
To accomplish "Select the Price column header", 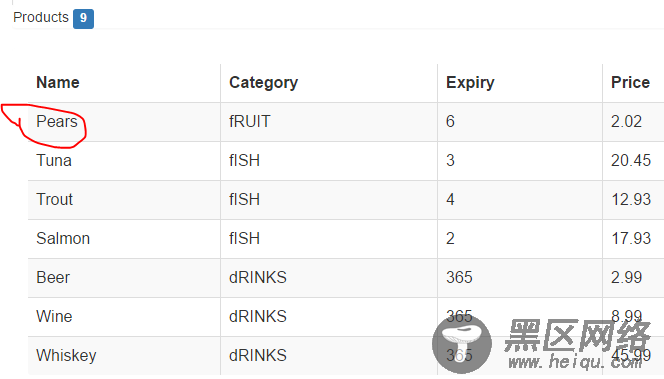I will click(x=630, y=83).
